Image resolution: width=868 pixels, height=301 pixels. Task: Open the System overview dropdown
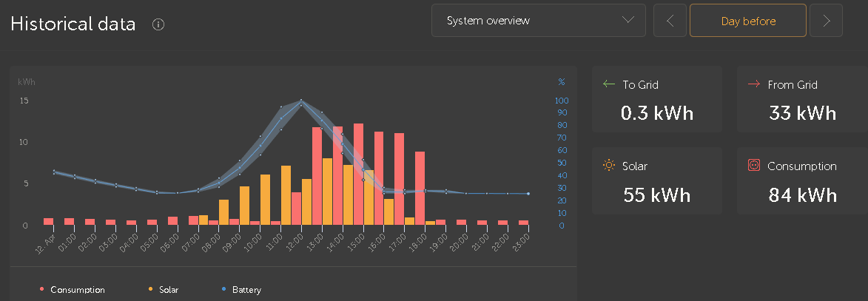pyautogui.click(x=539, y=21)
